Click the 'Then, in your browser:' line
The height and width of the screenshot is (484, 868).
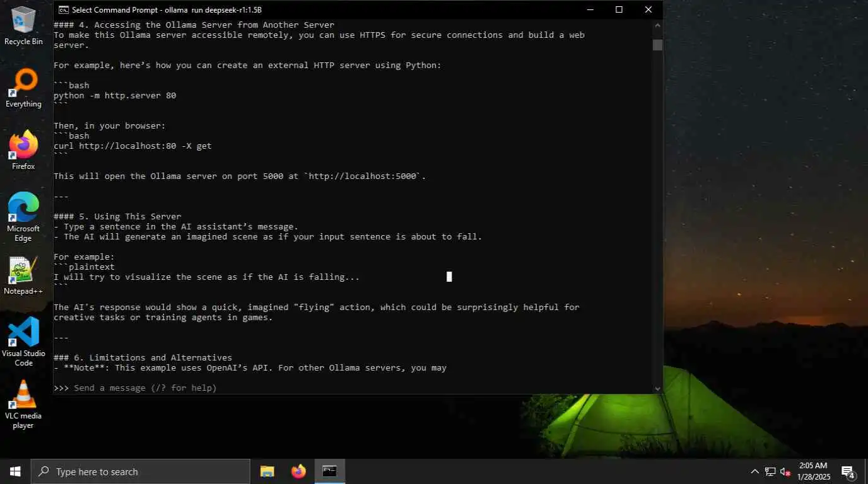(109, 125)
